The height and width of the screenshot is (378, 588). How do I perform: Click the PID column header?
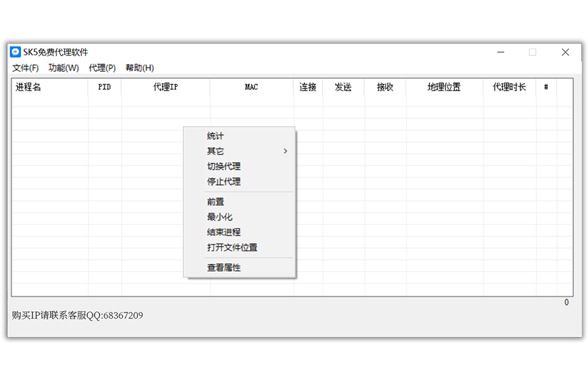click(105, 87)
